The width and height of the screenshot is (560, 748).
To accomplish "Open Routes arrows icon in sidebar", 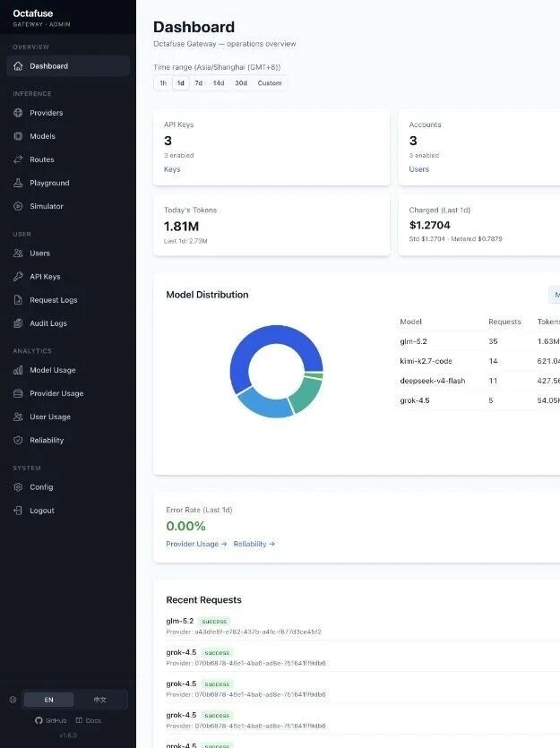I will [18, 159].
